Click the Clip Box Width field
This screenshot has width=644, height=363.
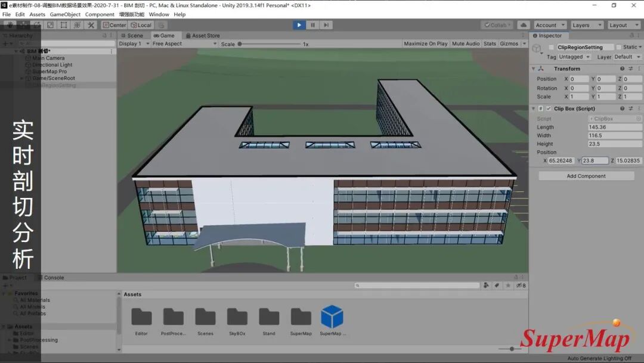tap(614, 135)
